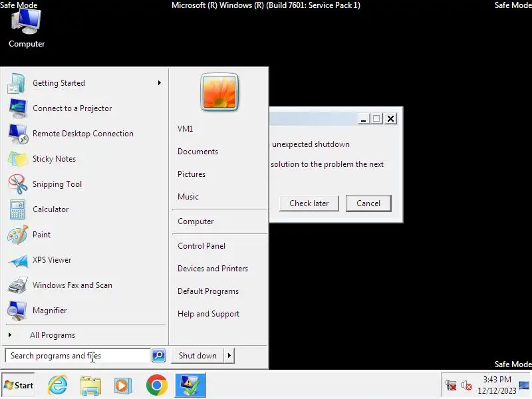Open Pictures from the Start menu
Screen dimensions: 532x399
point(192,174)
